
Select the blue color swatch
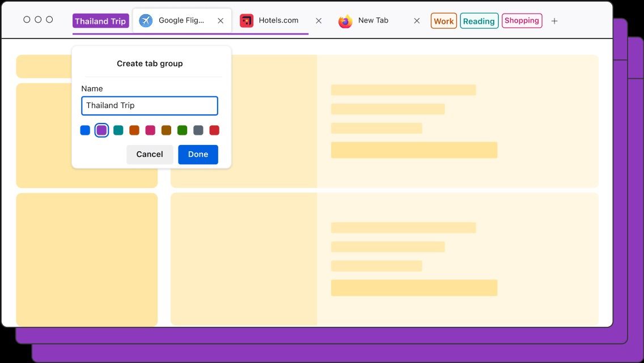85,130
